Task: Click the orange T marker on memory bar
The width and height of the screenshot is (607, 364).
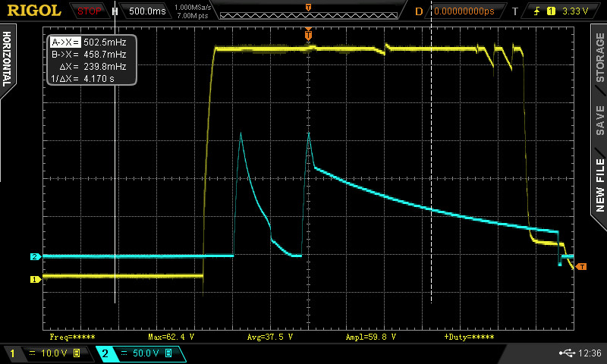Action: click(x=308, y=8)
